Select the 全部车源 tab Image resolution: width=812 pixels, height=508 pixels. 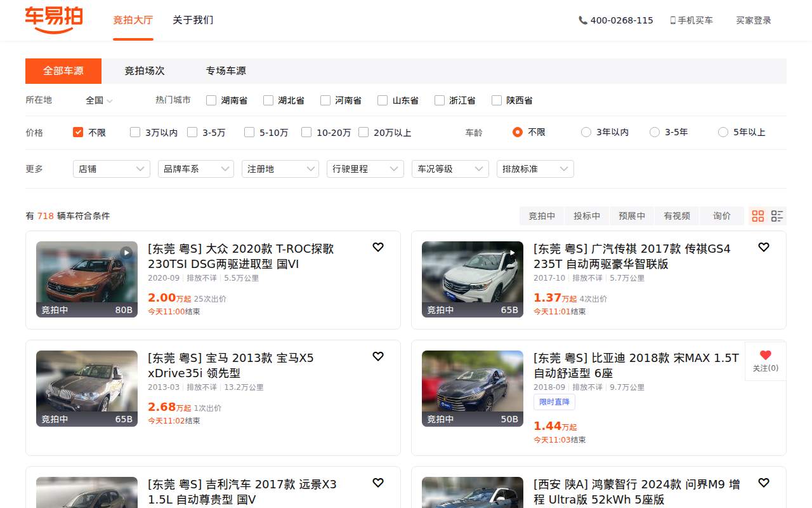click(x=63, y=71)
